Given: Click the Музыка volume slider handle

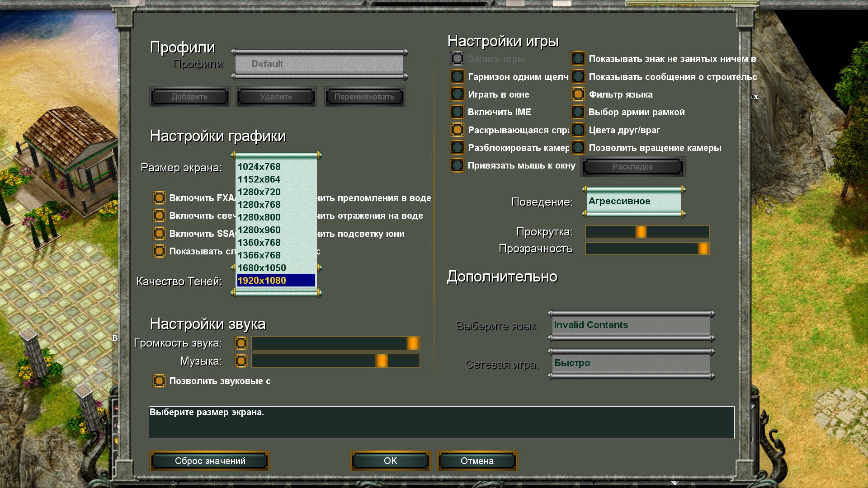Looking at the screenshot, I should click(382, 361).
